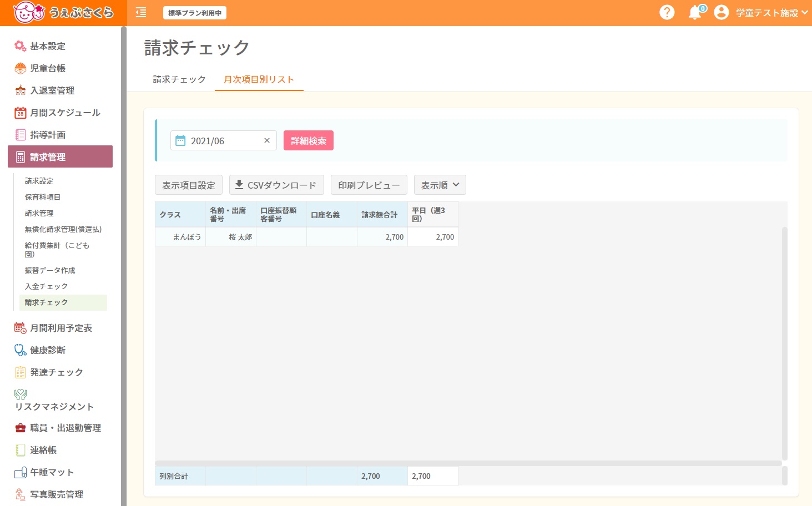The height and width of the screenshot is (506, 812).
Task: Click the bed icon beside 午睡マット
Action: (x=21, y=472)
